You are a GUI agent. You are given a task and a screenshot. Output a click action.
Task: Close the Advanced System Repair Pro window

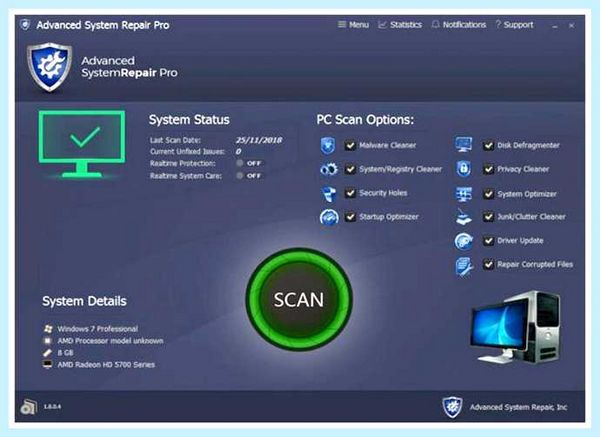tap(571, 26)
